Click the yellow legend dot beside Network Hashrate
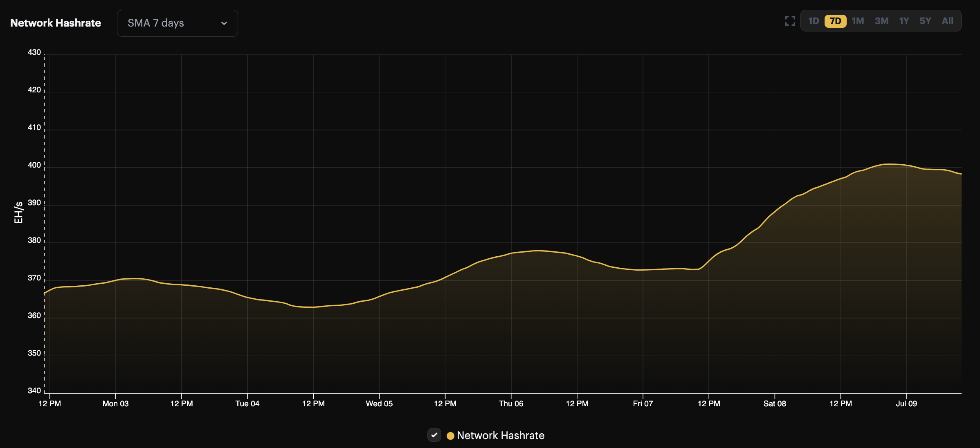 (x=450, y=435)
